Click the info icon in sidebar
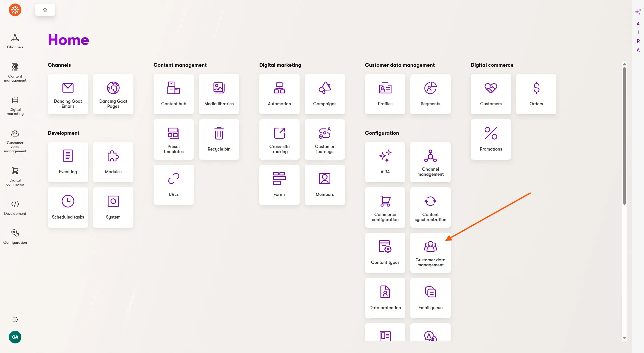The width and height of the screenshot is (644, 353). pos(15,320)
